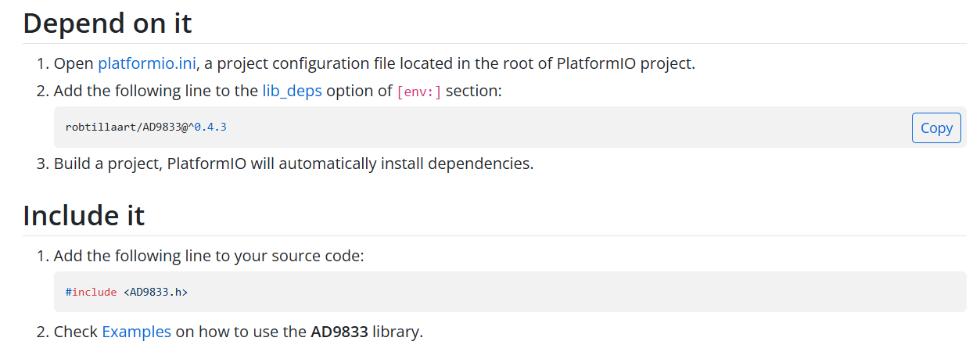
Task: Open the platformio.ini link
Action: [x=147, y=63]
